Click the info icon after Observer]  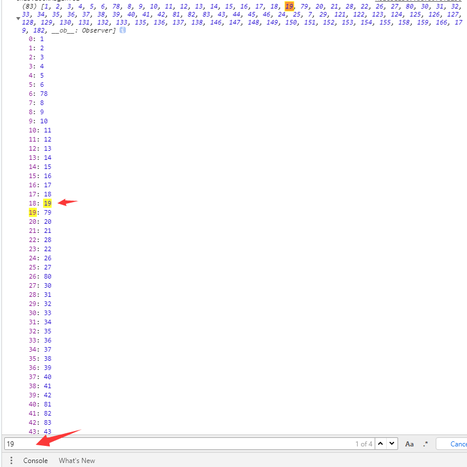point(123,30)
